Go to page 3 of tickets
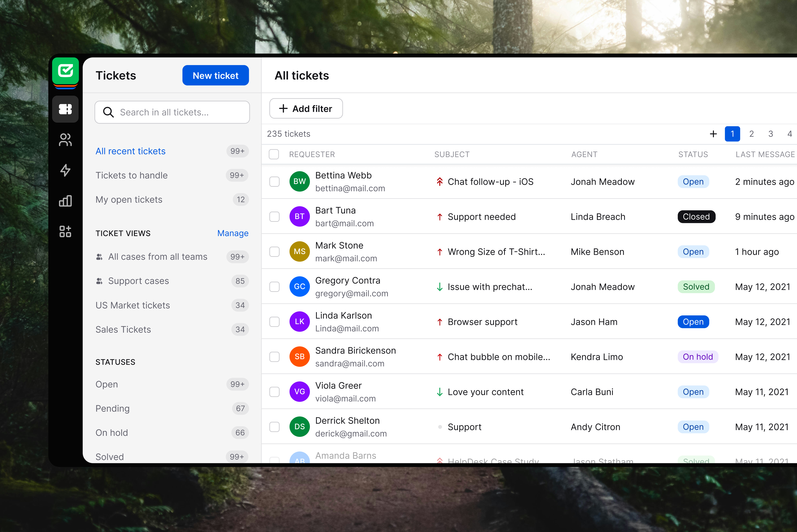The width and height of the screenshot is (797, 532). 770,134
